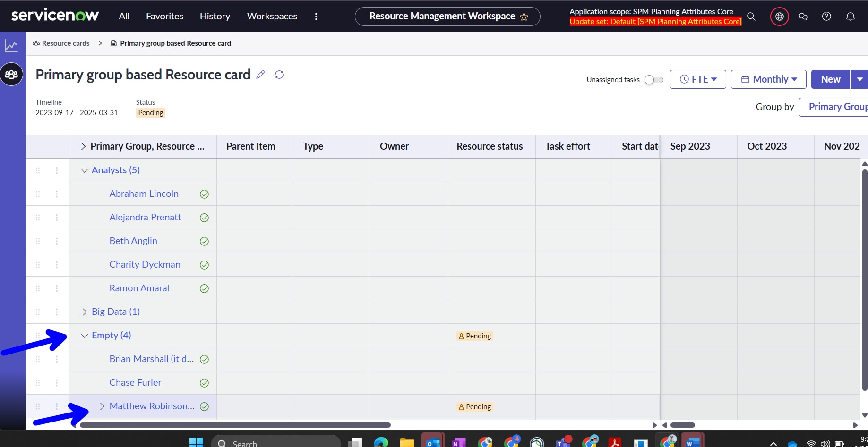Click the pencil edit icon beside card title

[260, 75]
